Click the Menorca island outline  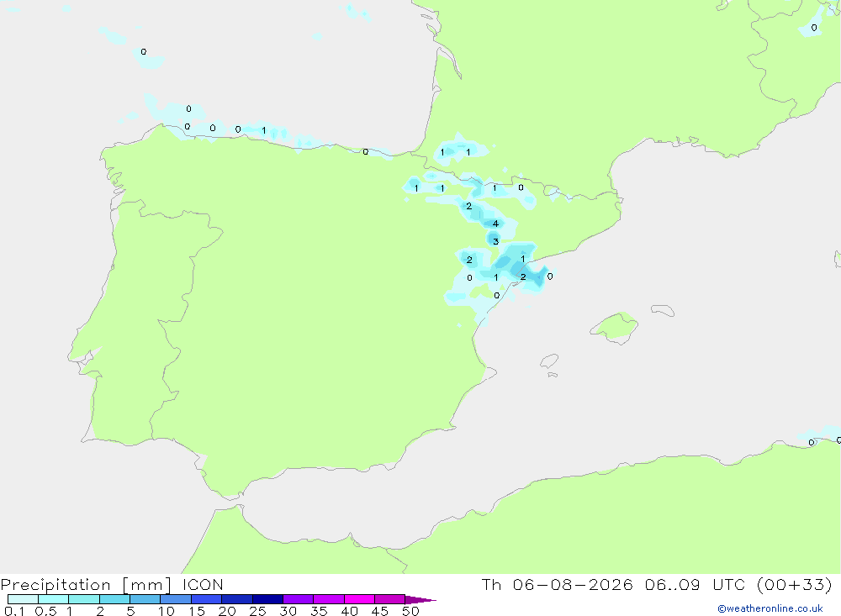point(663,310)
